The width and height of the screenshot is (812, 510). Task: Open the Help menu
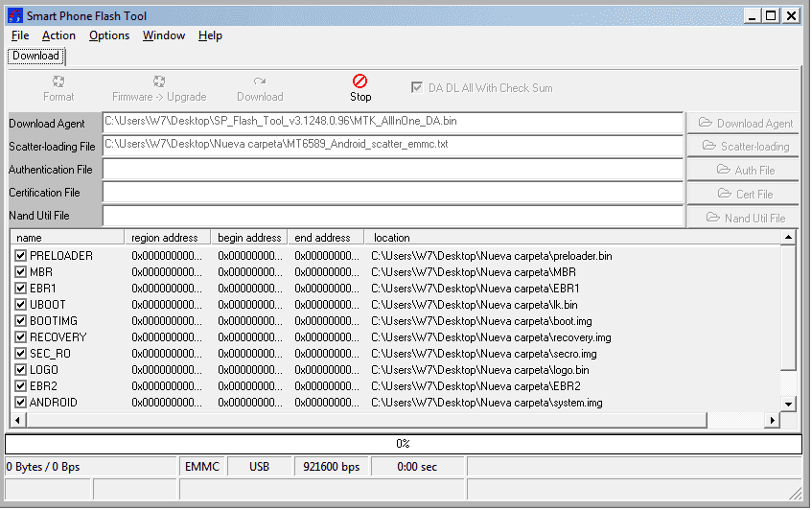click(210, 35)
